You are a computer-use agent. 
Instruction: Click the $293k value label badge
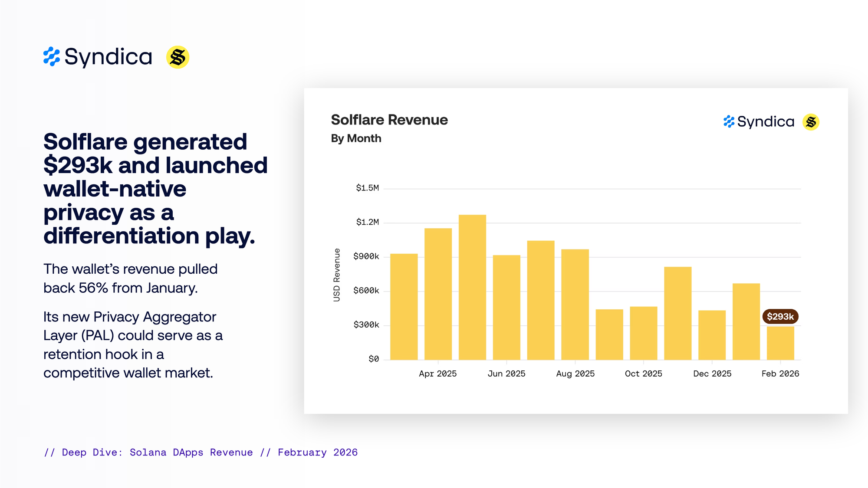point(780,317)
